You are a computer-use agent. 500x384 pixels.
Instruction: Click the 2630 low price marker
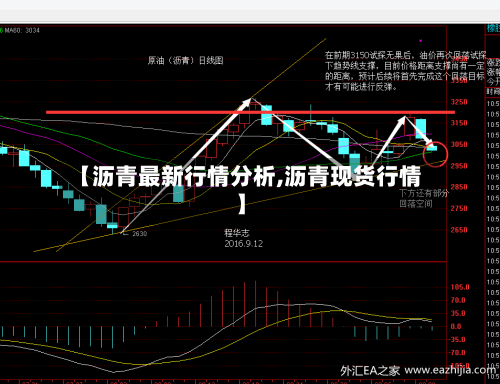139,234
